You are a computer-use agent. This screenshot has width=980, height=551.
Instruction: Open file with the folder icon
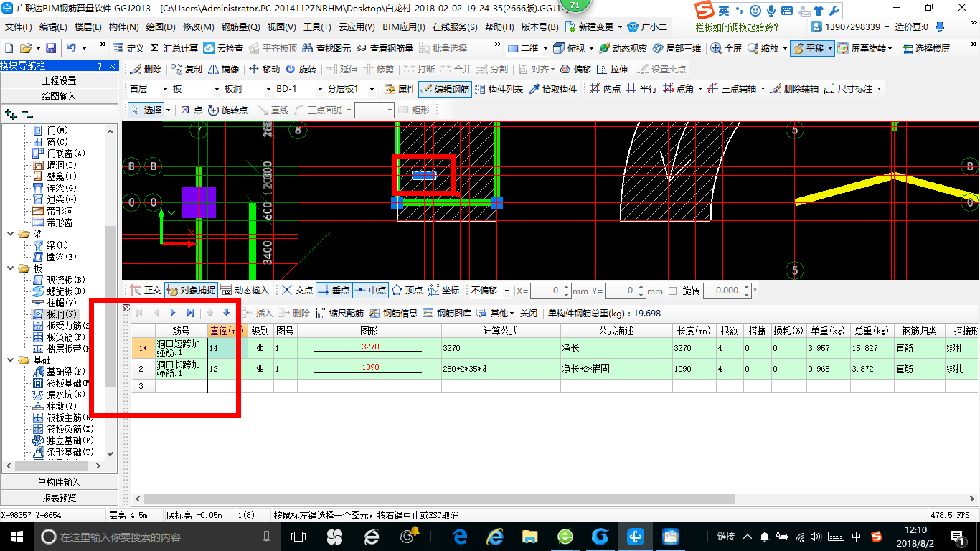pos(25,48)
